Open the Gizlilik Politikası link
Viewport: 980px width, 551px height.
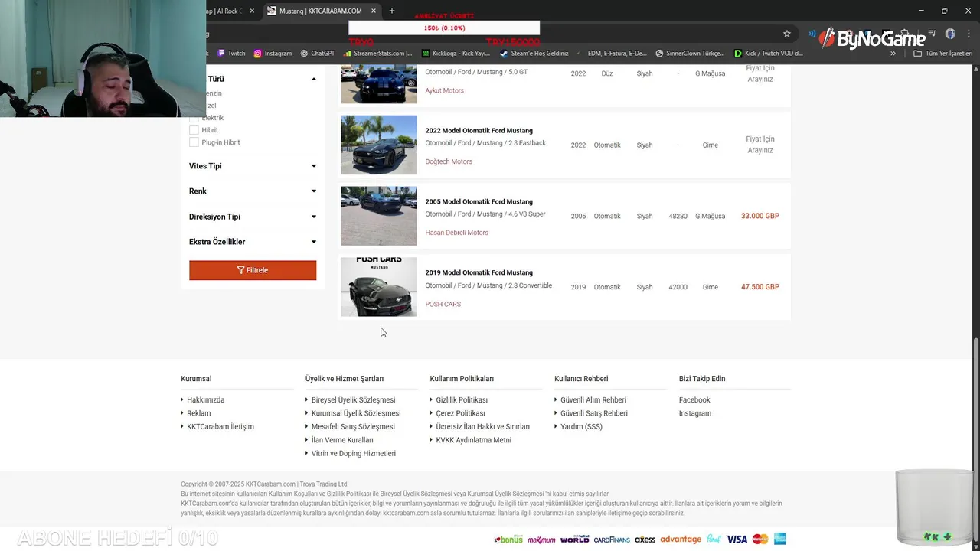coord(462,400)
